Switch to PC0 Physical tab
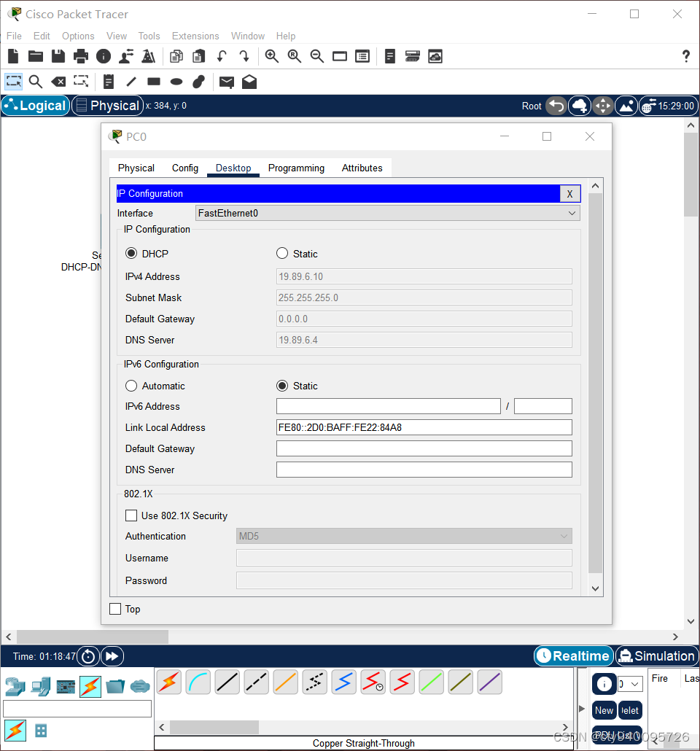This screenshot has height=751, width=700. (136, 168)
